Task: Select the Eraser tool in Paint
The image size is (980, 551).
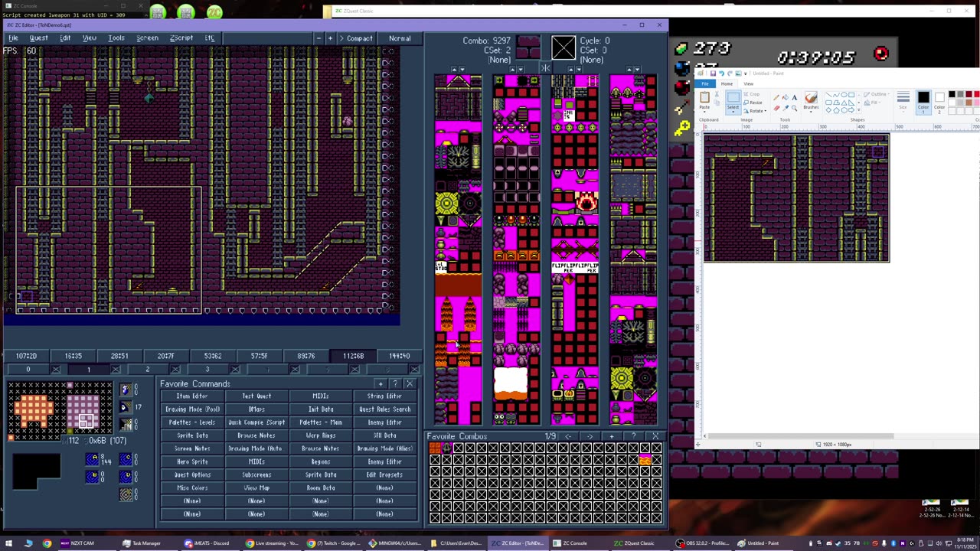Action: [x=776, y=107]
